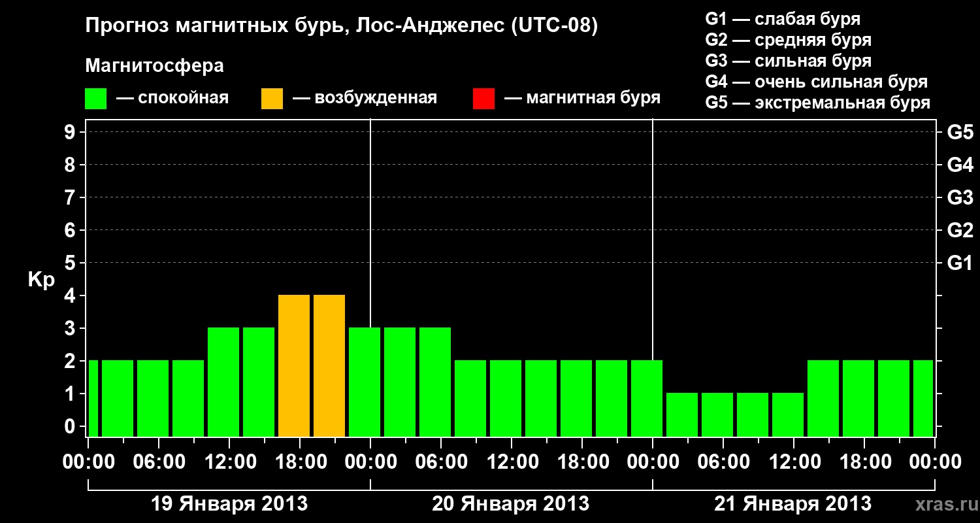
Task: Click the green 'спокойная' legend swatch
Action: pyautogui.click(x=96, y=99)
